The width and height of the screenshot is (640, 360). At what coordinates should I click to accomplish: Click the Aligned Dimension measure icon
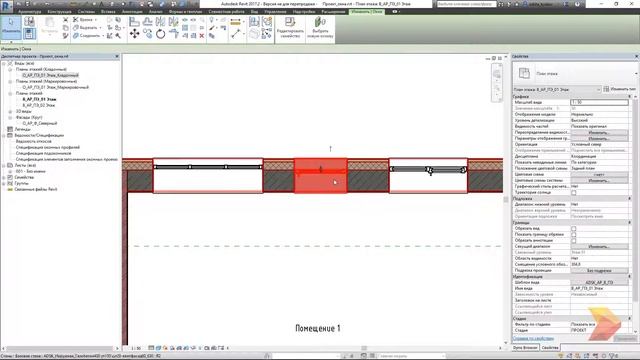click(236, 22)
